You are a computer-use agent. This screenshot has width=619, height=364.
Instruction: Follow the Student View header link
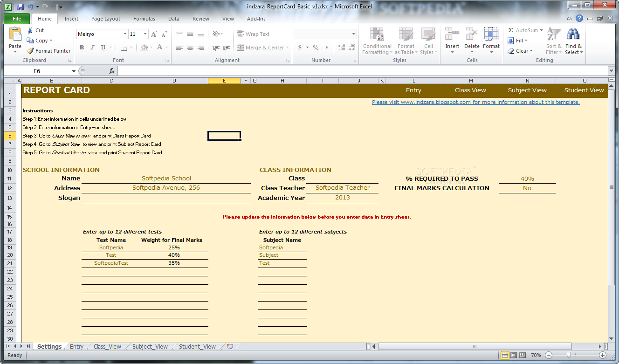click(x=584, y=90)
